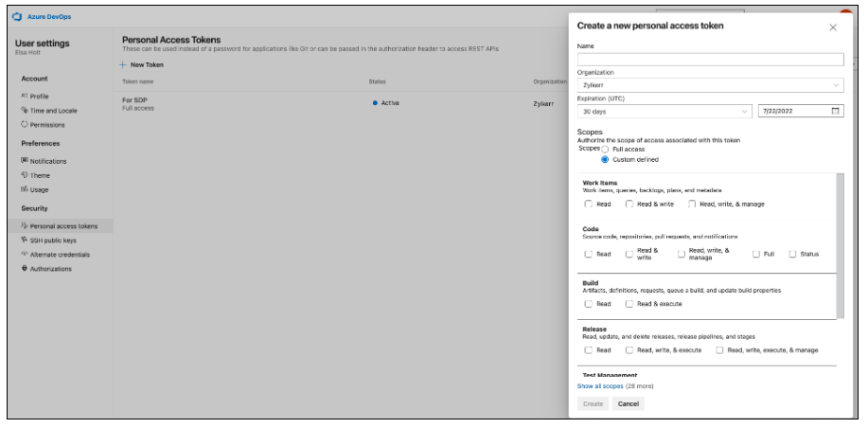Image resolution: width=868 pixels, height=428 pixels.
Task: Open Alternate credentials page
Action: click(x=60, y=255)
